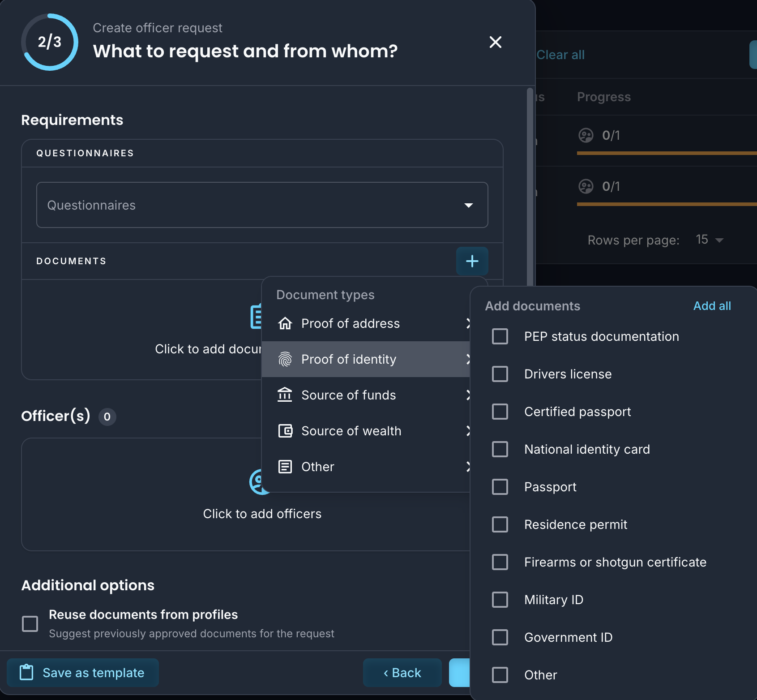Image resolution: width=757 pixels, height=700 pixels.
Task: Open the Questionnaires dropdown
Action: coord(262,205)
